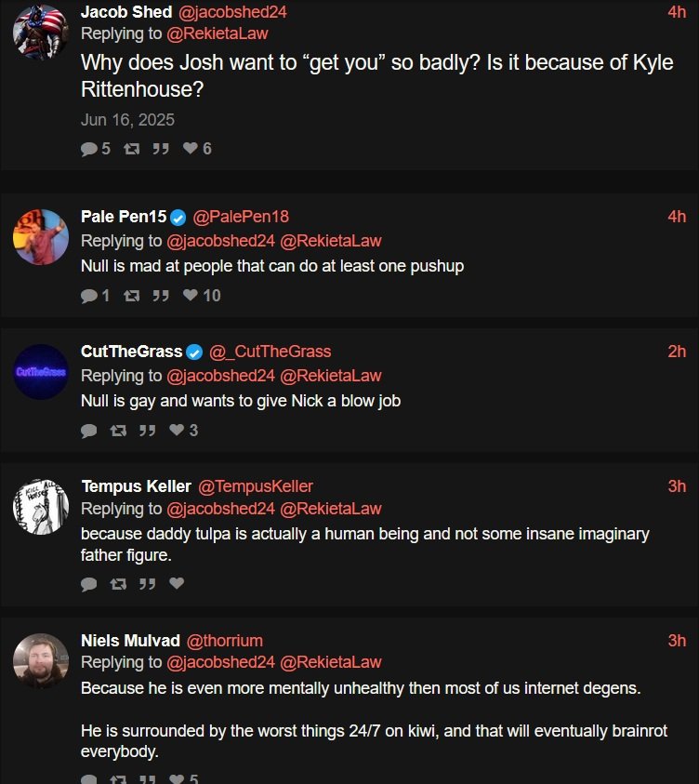Like Jacob Shed's tweet
Viewport: 699px width, 784px height.
pos(190,149)
